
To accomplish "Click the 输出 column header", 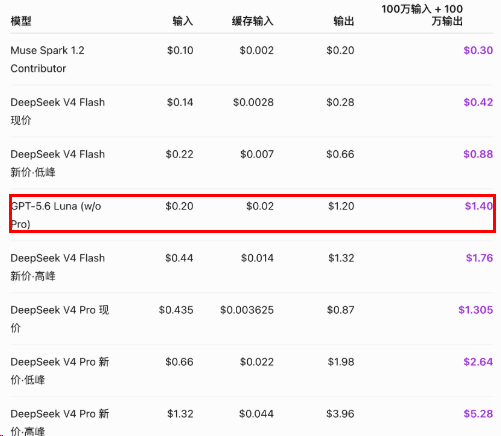I will click(344, 21).
